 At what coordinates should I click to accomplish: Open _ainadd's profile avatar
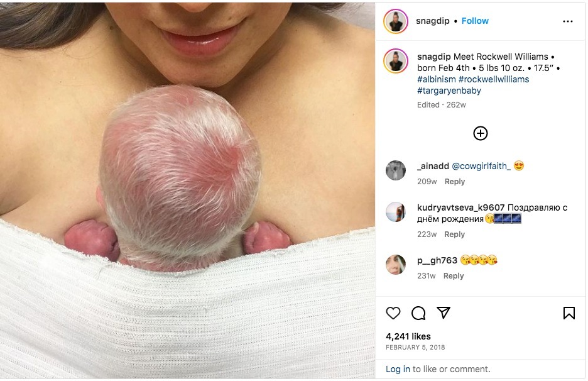tap(396, 170)
